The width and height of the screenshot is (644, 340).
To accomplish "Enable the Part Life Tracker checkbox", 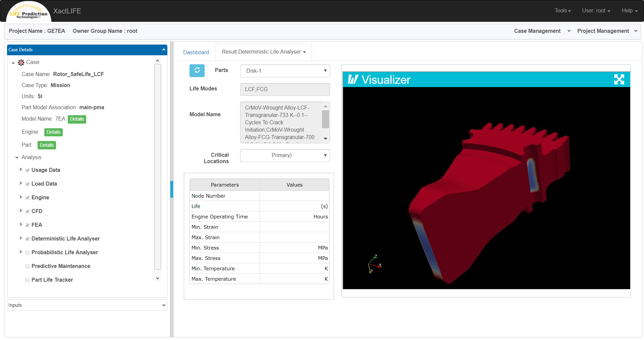I will click(28, 280).
